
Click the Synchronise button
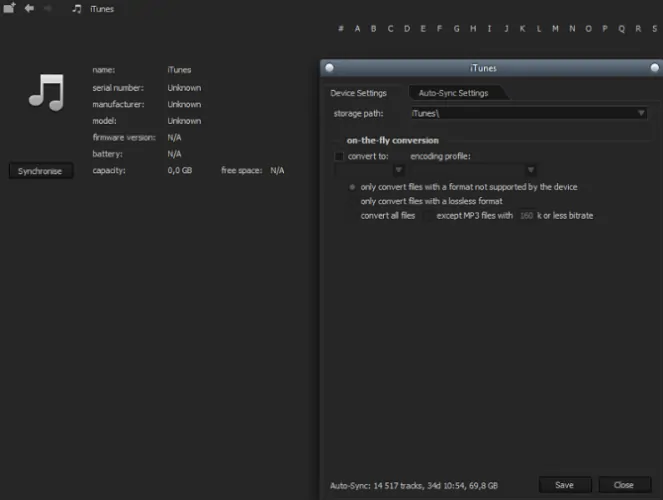pyautogui.click(x=40, y=171)
